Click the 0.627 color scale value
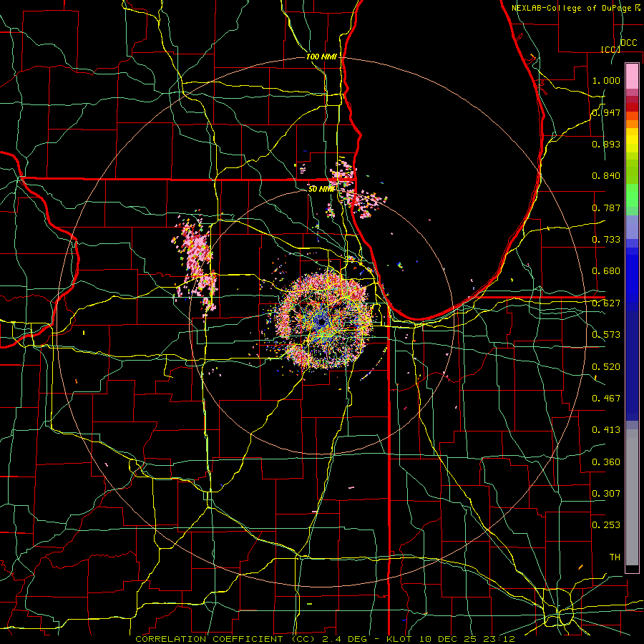644x644 pixels. 606,303
